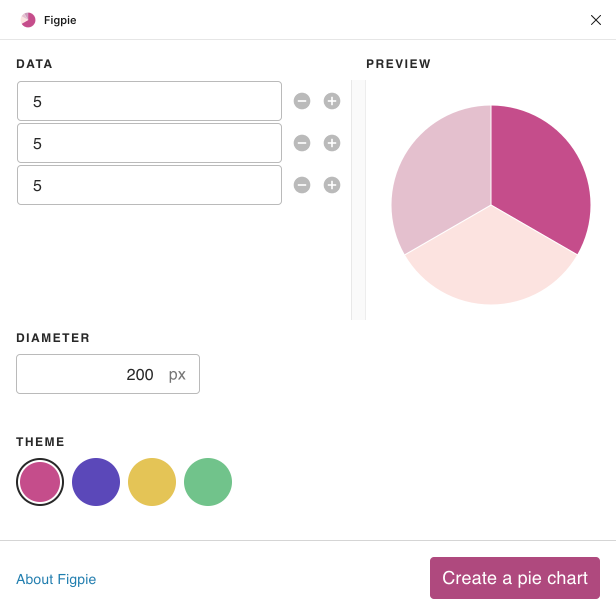Click into the second data value field

tap(149, 143)
